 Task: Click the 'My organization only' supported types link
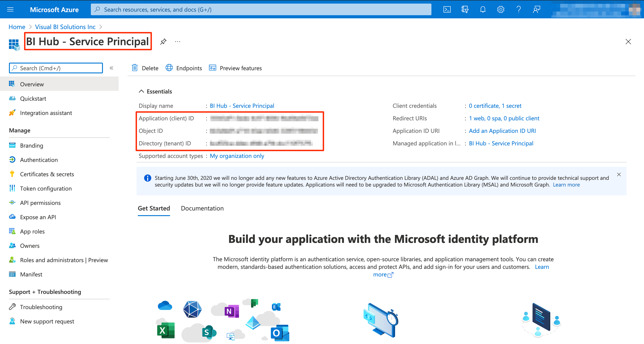coord(237,155)
